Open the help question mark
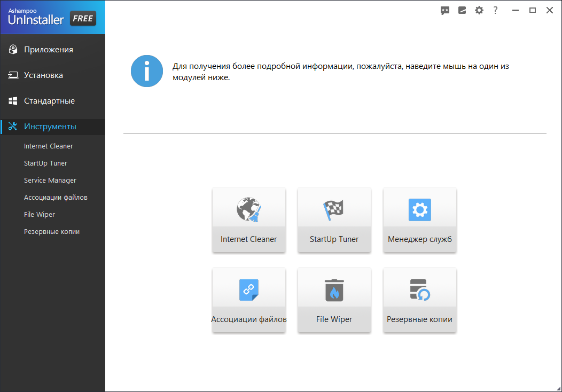Image resolution: width=562 pixels, height=392 pixels. pos(495,10)
